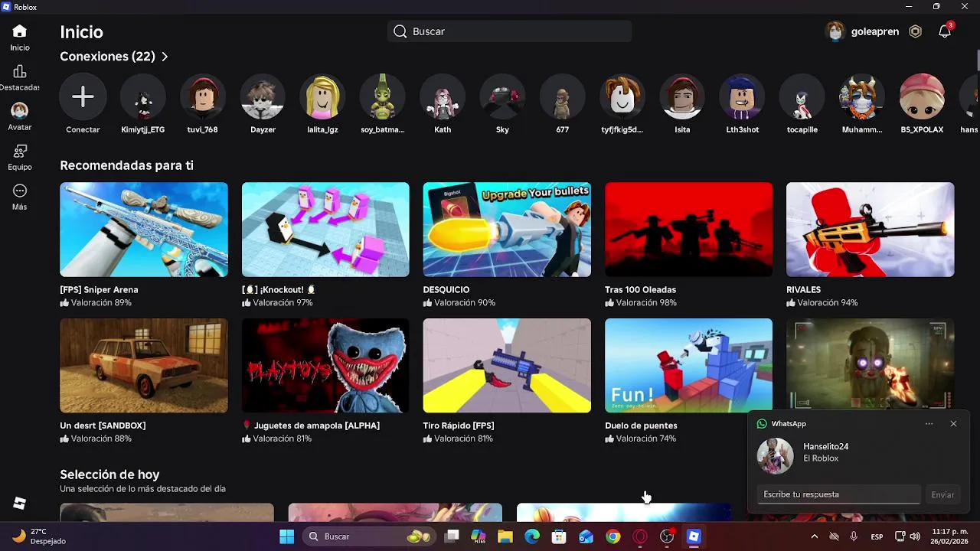Open BS_XPOLAX friend avatar
Viewport: 980px width, 551px height.
[922, 97]
